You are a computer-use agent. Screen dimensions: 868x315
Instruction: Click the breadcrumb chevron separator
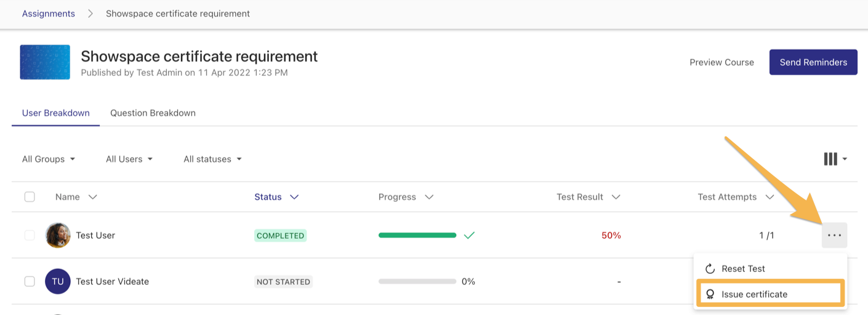pyautogui.click(x=90, y=14)
